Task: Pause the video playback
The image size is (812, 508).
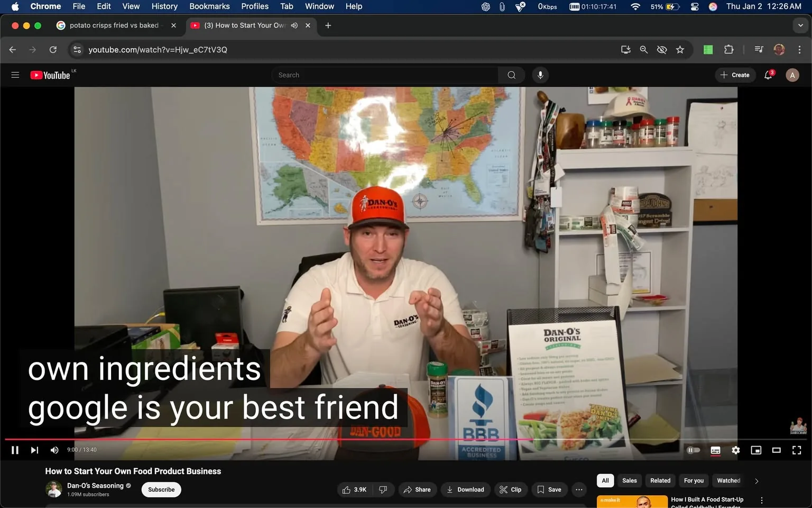Action: tap(15, 450)
